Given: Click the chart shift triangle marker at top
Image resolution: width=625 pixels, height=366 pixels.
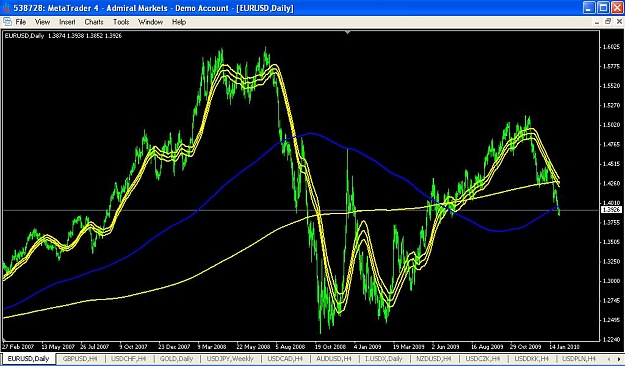Looking at the screenshot, I should pyautogui.click(x=348, y=32).
